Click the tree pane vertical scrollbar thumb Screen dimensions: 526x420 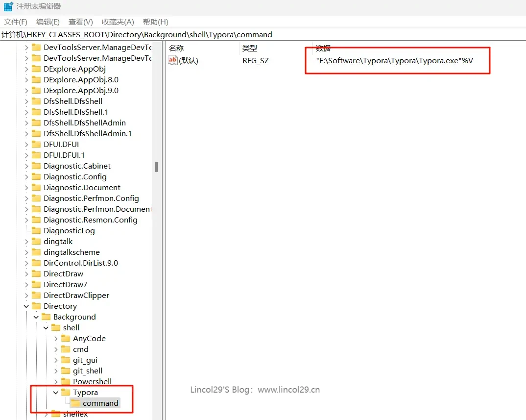157,167
